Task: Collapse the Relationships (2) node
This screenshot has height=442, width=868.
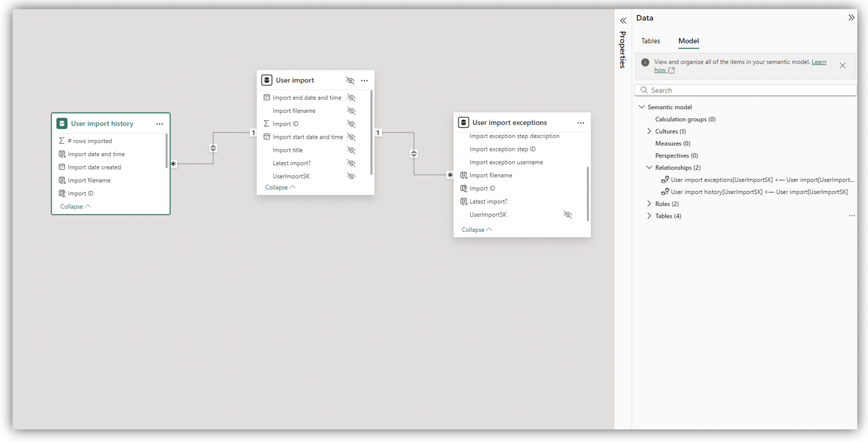Action: (x=649, y=168)
